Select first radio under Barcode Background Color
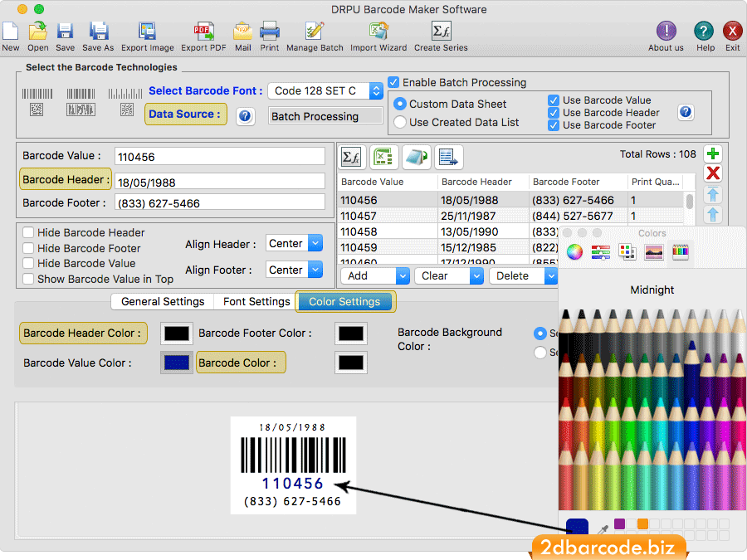This screenshot has height=560, width=747. pos(539,334)
